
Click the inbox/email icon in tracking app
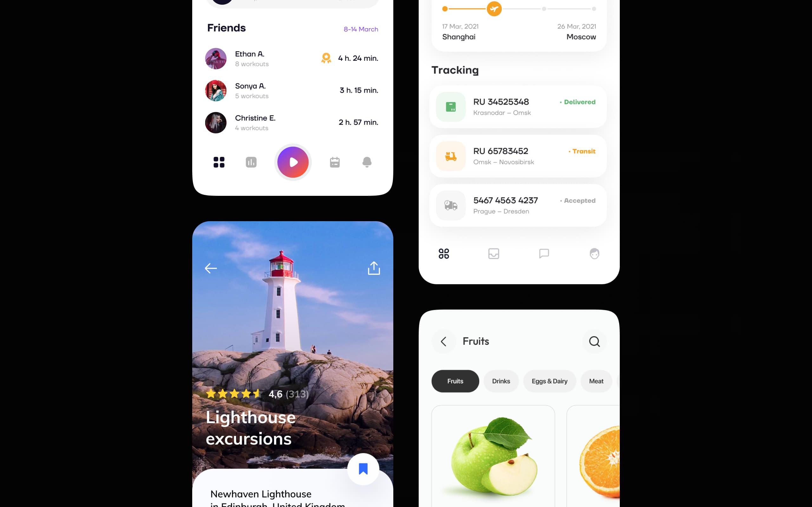494,253
